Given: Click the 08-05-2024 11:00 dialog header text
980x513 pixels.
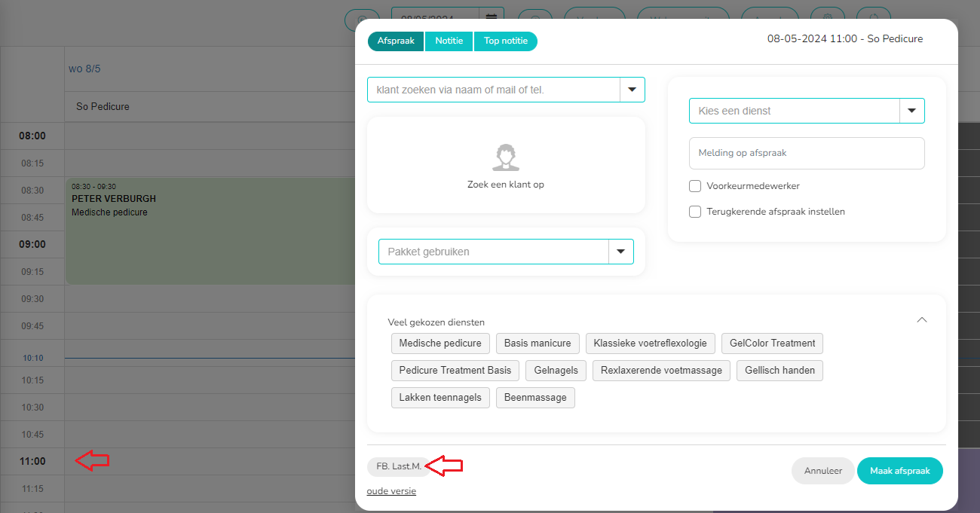Looking at the screenshot, I should click(845, 38).
